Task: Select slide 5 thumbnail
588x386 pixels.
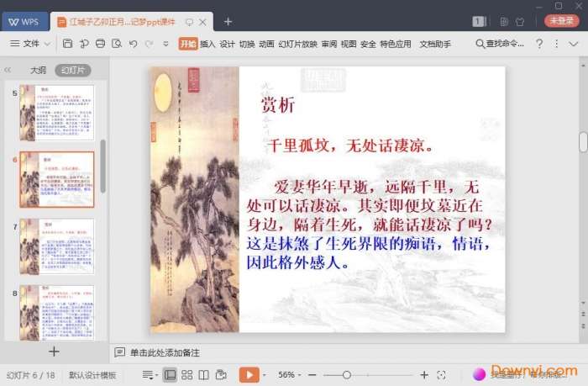Action: (x=56, y=113)
